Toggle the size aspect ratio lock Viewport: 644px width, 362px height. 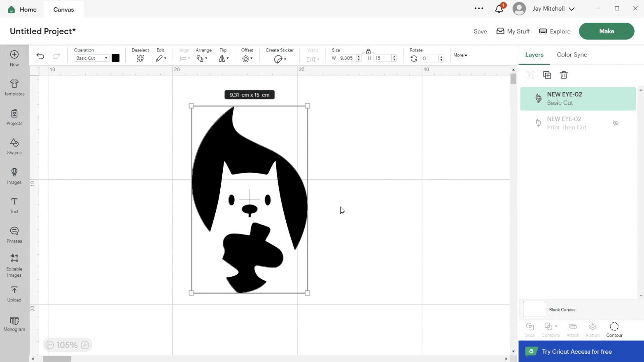tap(369, 52)
